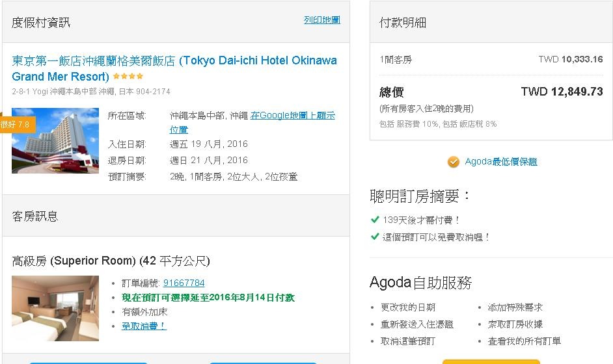Select 添加特殊需求 self-service option
This screenshot has height=364, width=613.
515,307
